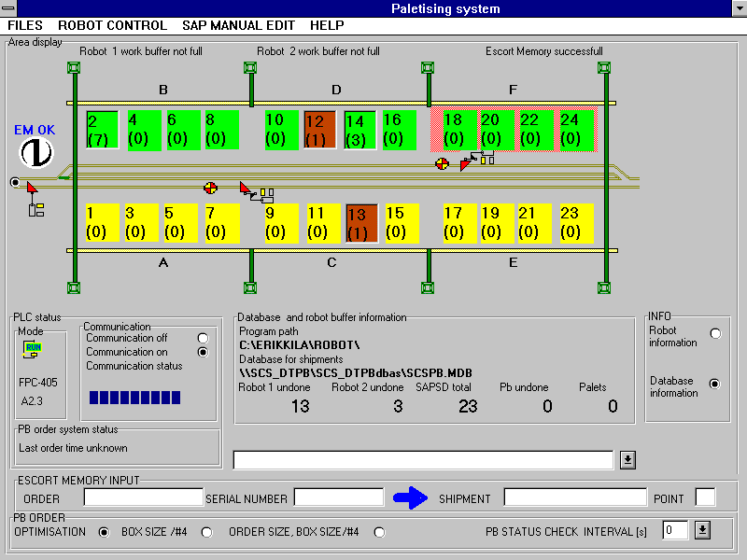Select green pallet position 6
Image resolution: width=747 pixels, height=560 pixels.
coord(183,130)
